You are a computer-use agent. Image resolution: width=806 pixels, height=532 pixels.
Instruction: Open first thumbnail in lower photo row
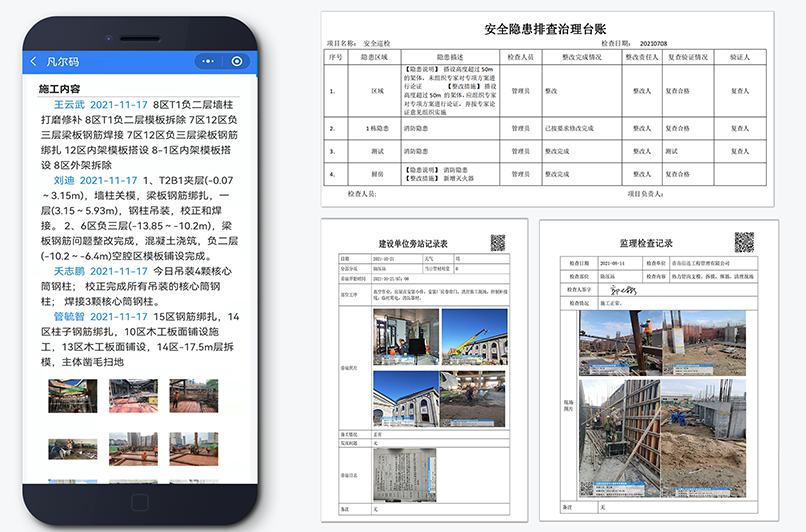(x=72, y=449)
